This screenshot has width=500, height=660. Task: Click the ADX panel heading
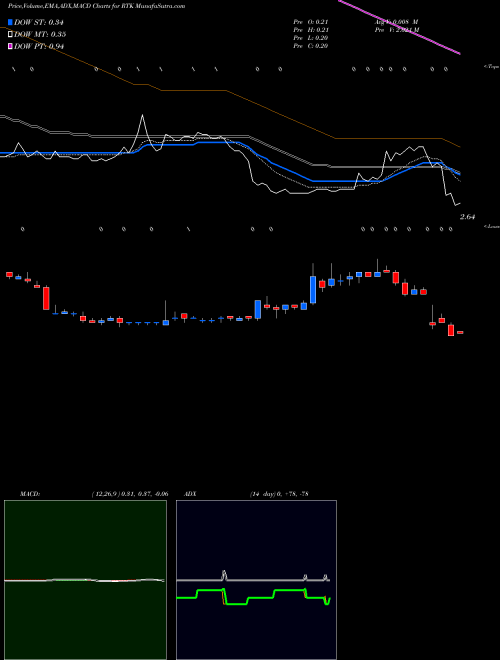pyautogui.click(x=190, y=493)
